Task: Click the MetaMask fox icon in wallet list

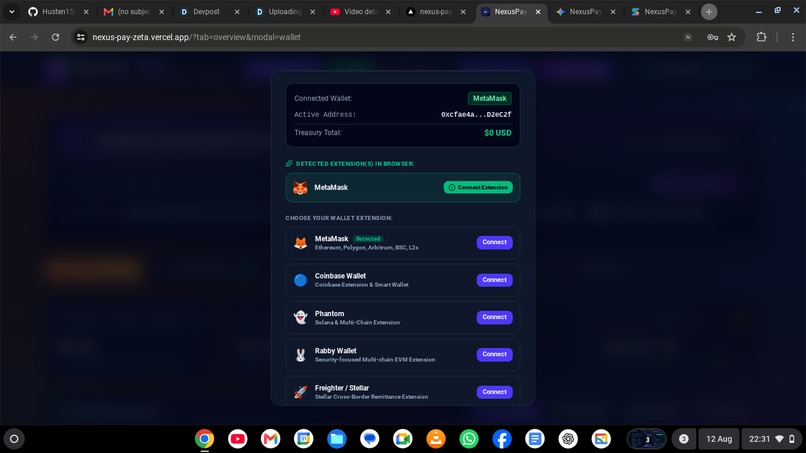Action: 300,243
